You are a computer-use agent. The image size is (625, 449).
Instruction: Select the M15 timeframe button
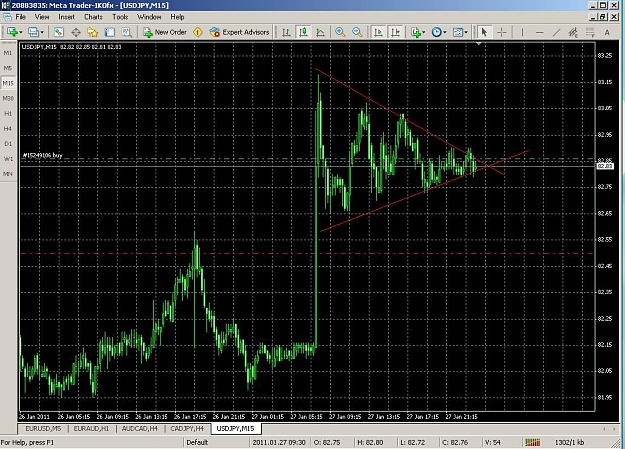pos(8,83)
